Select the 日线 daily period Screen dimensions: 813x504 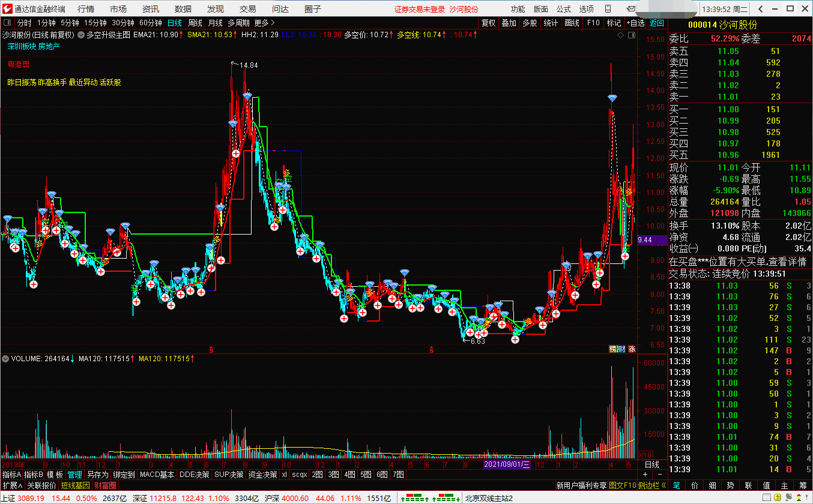point(174,23)
